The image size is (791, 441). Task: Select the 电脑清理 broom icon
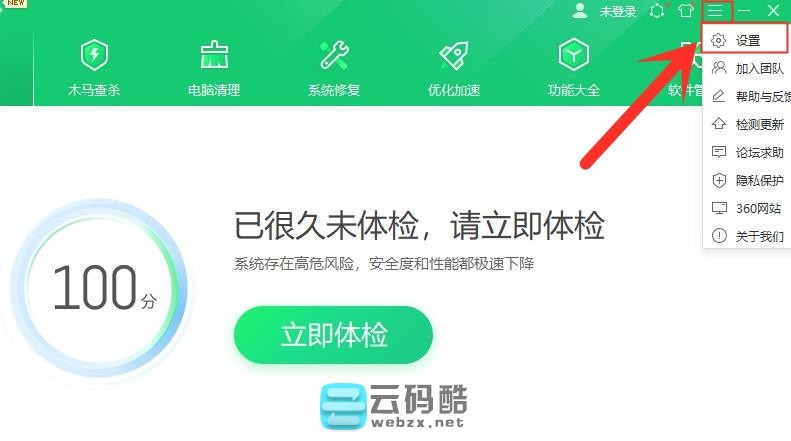[214, 54]
